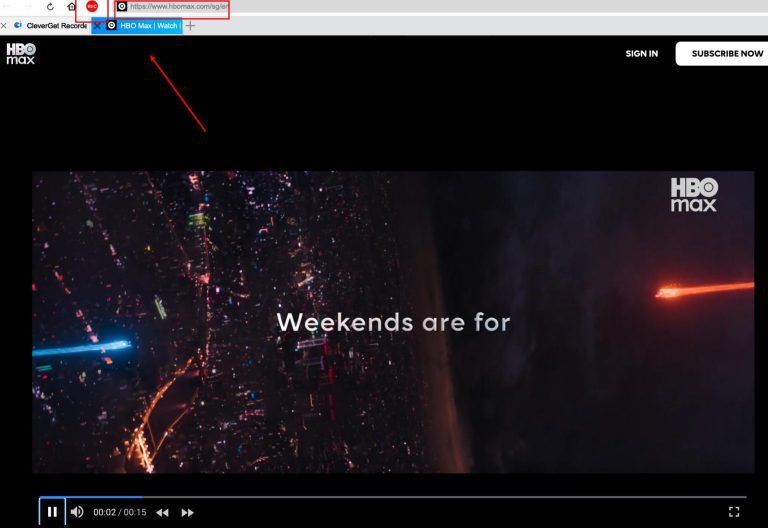
Task: Click the HBO Max watermark in the video
Action: click(x=693, y=195)
